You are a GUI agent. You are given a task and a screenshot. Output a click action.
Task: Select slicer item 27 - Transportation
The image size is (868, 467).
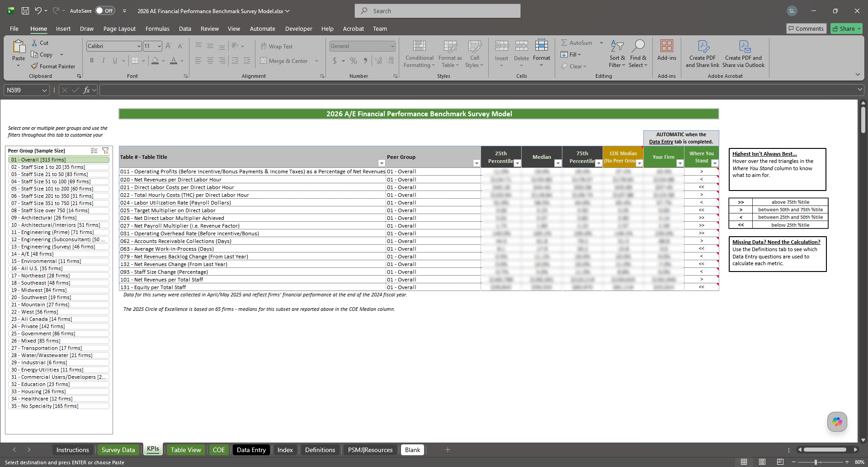59,348
